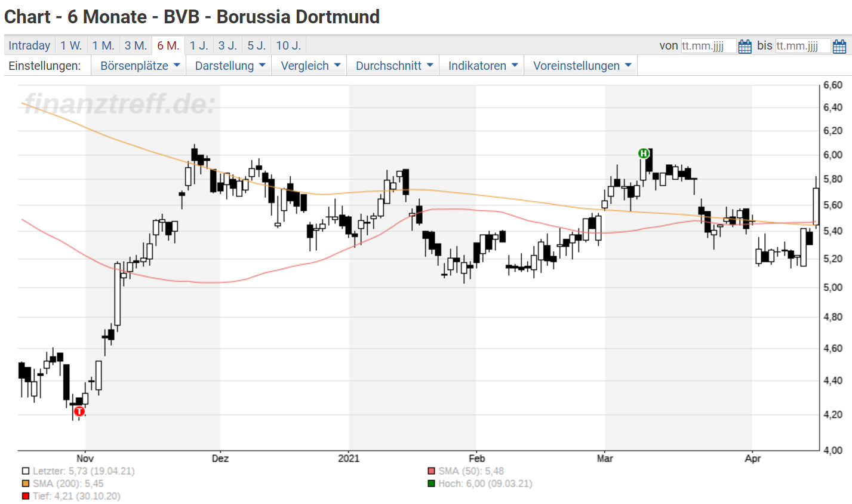Click the orange SMA (200) legend swatch
This screenshot has height=504, width=852.
pos(26,484)
